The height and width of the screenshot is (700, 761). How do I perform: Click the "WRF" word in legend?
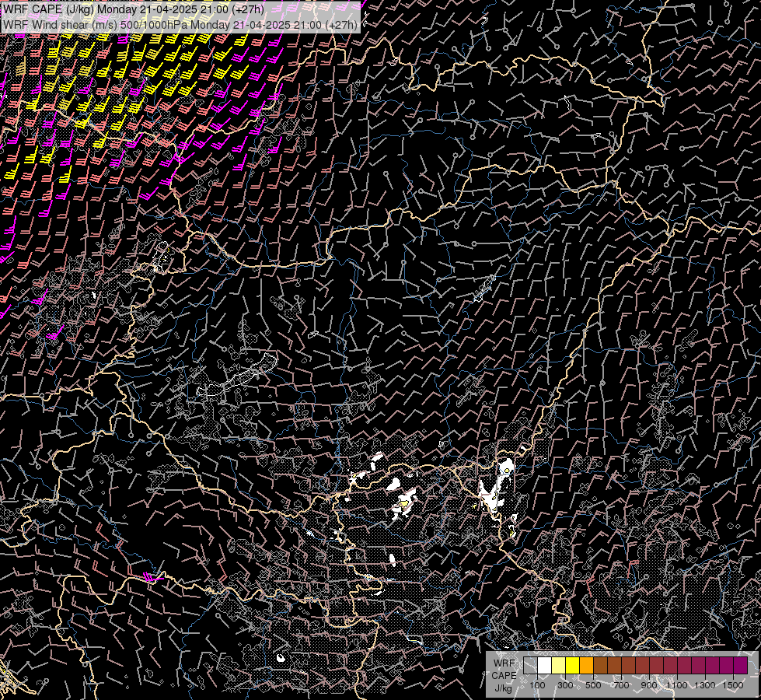pos(504,663)
